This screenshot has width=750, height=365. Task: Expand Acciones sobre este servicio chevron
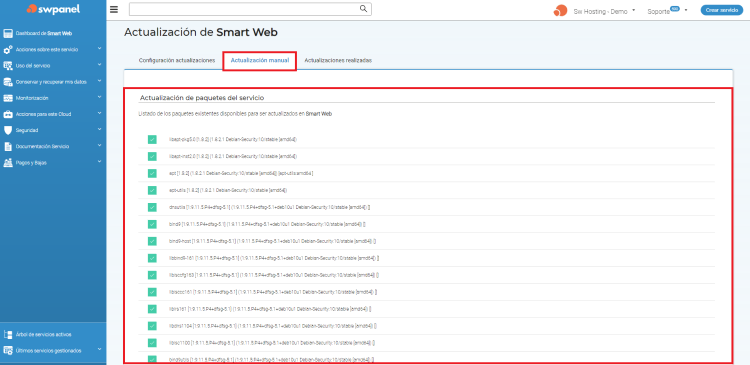click(x=99, y=49)
